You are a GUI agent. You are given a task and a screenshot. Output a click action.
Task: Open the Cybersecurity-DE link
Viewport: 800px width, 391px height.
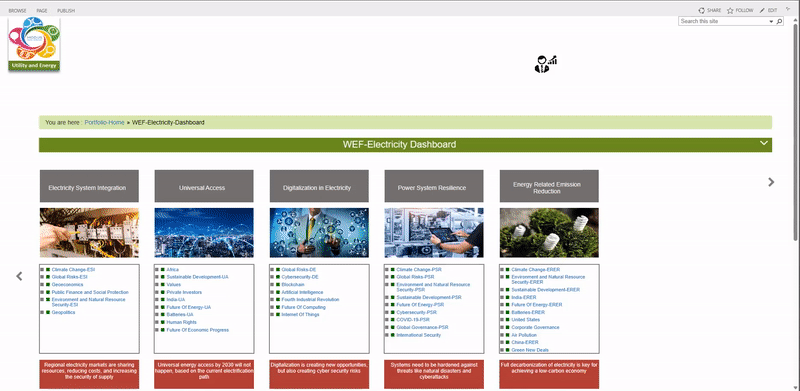[300, 277]
